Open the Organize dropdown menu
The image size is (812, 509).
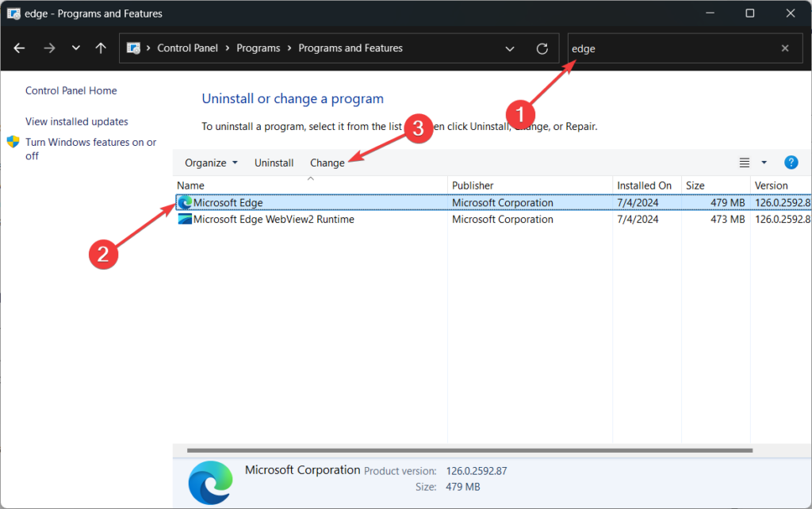[210, 163]
